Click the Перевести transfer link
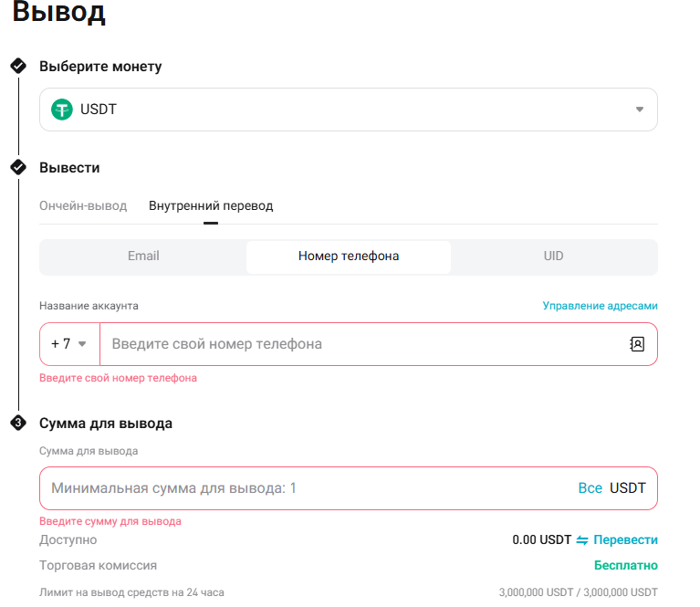Viewport: 700px width, 607px height. coord(625,540)
